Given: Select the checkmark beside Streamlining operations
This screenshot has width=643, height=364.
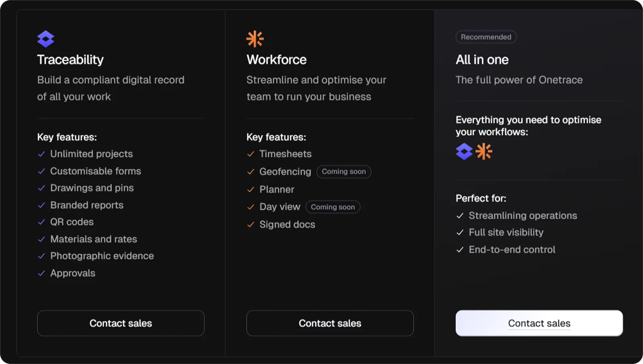Looking at the screenshot, I should (460, 215).
